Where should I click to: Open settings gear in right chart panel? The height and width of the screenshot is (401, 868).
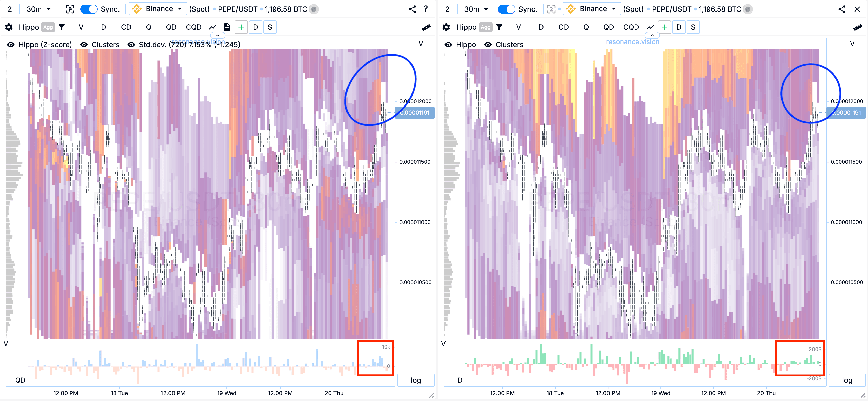(446, 27)
